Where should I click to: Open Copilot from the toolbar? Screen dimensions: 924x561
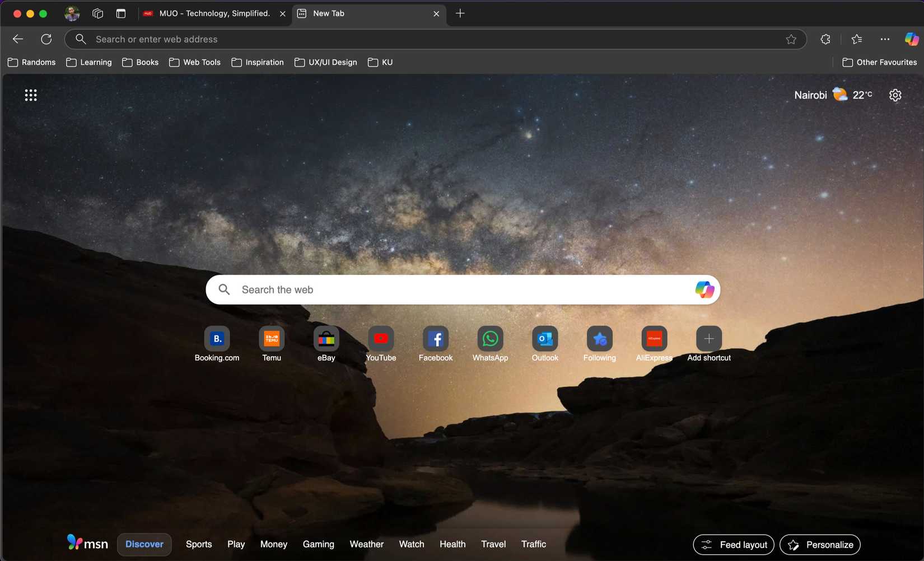pyautogui.click(x=912, y=39)
